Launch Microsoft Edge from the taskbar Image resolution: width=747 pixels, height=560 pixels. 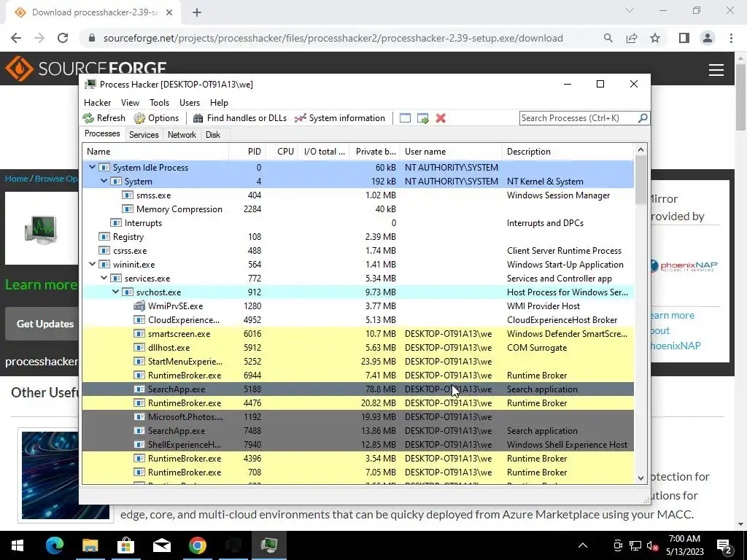(x=54, y=545)
